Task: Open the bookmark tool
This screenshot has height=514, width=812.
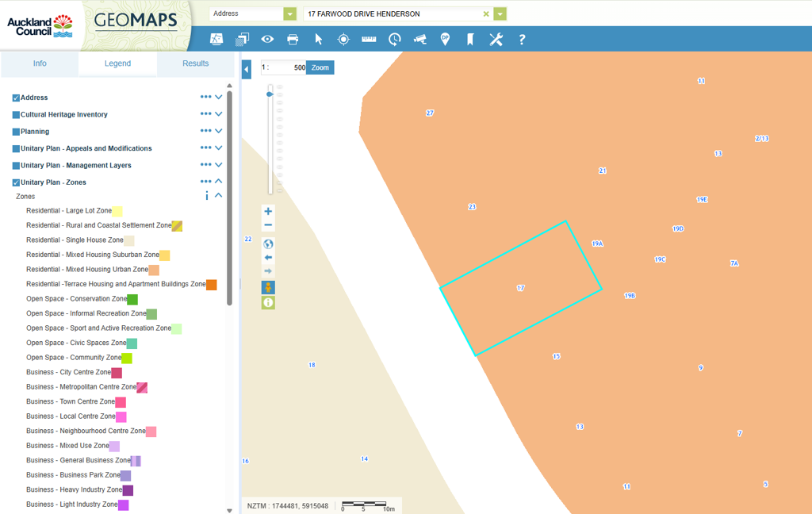Action: [x=470, y=39]
